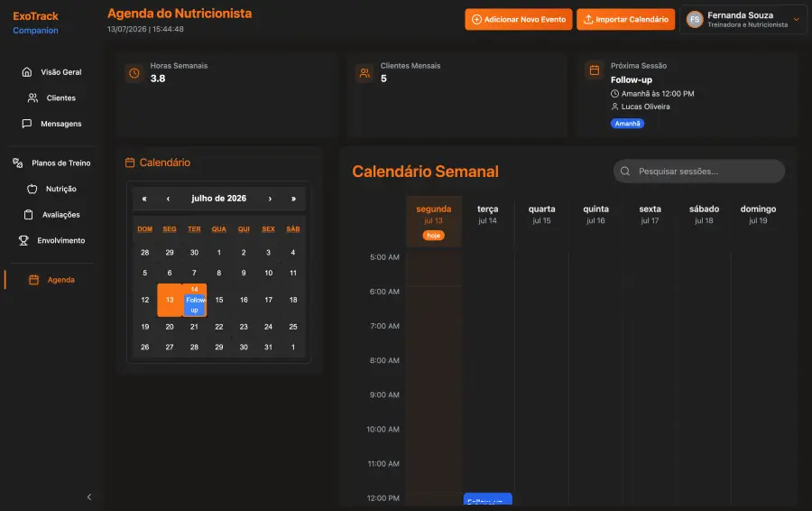Viewport: 812px width, 511px height.
Task: Click the Clientes Mensais value 5
Action: click(383, 79)
